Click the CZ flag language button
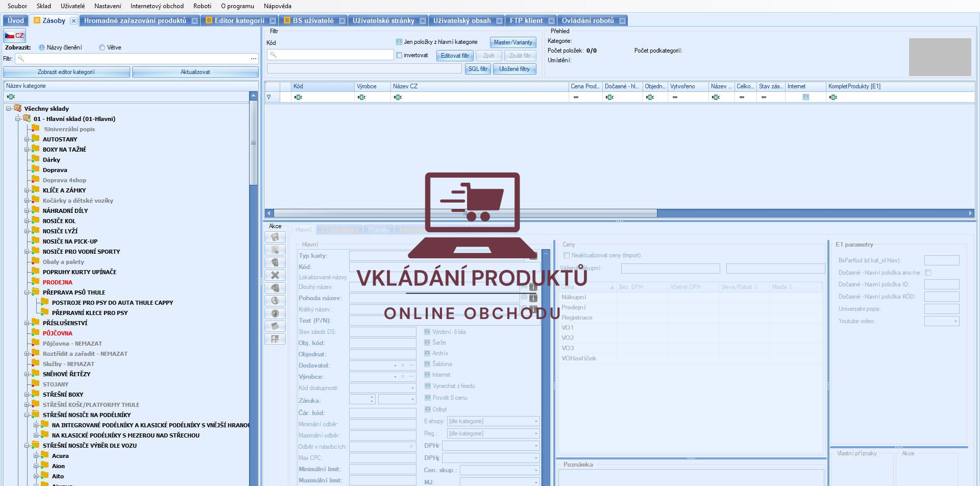Viewport: 980px width, 486px height. [14, 35]
